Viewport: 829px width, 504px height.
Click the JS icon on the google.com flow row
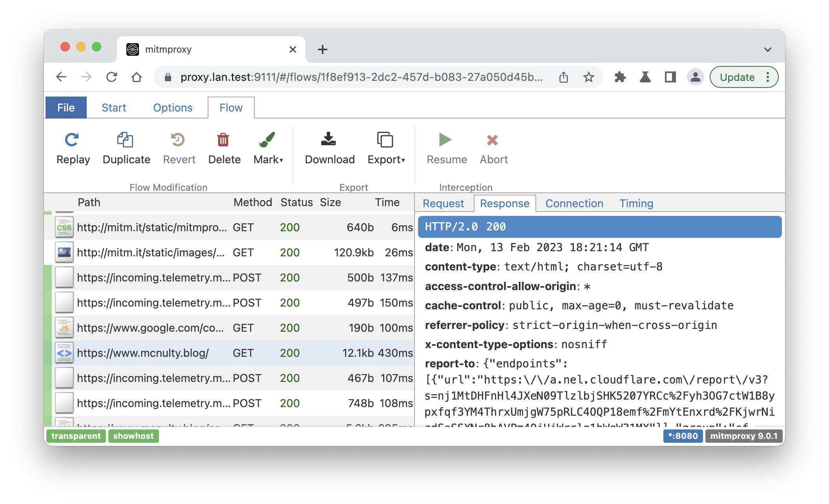point(64,328)
